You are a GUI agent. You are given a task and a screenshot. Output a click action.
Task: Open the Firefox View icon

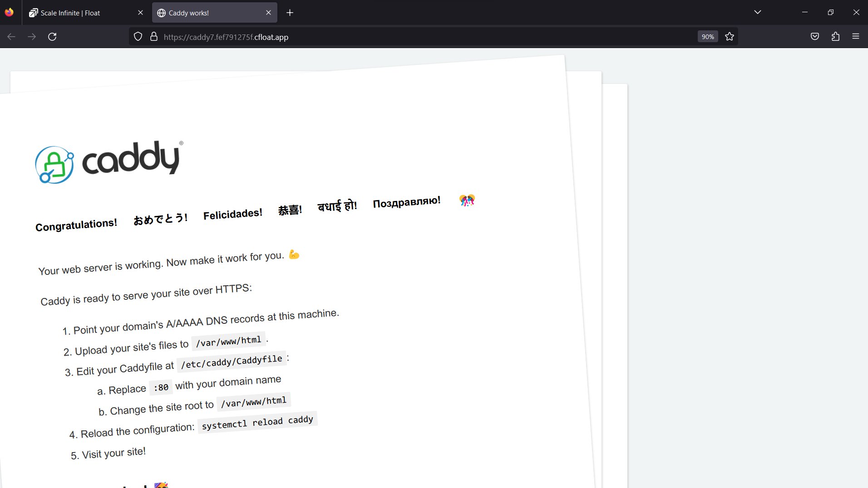click(x=9, y=12)
